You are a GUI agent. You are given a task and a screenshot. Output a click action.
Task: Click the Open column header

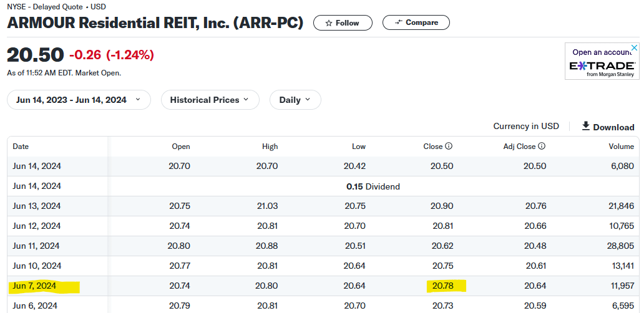point(181,147)
